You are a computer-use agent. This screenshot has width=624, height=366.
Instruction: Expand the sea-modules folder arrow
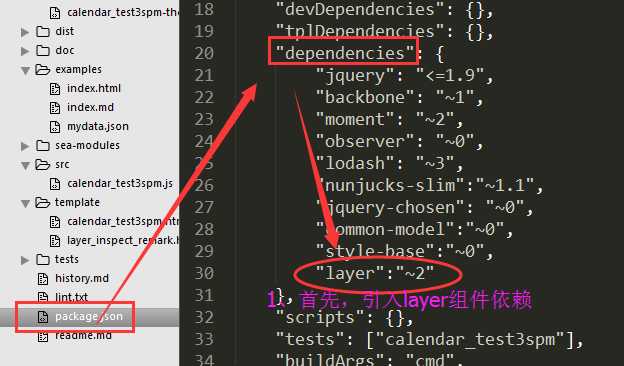pos(25,146)
